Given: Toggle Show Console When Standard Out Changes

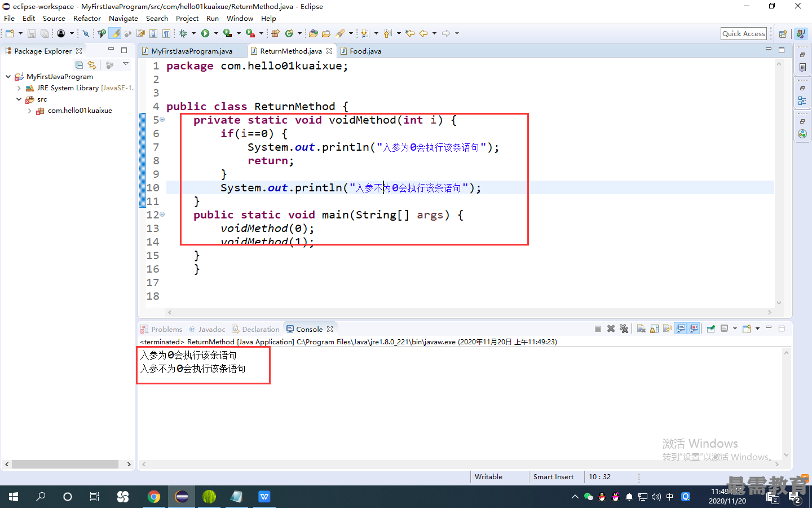Looking at the screenshot, I should tap(681, 329).
